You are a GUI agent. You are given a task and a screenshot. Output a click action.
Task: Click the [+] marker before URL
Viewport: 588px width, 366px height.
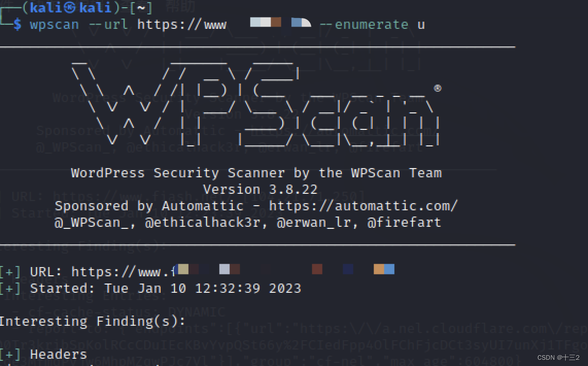pos(10,272)
